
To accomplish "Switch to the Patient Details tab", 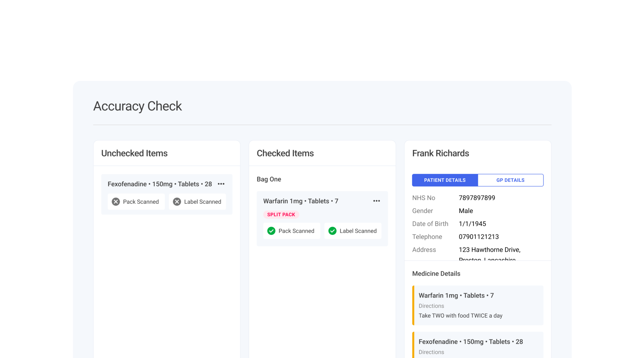I will click(x=445, y=180).
